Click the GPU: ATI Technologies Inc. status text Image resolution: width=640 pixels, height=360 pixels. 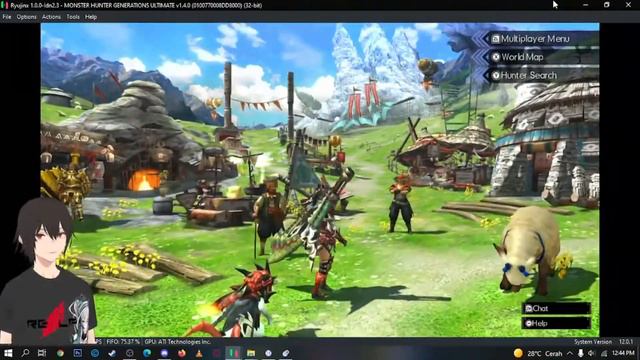(x=178, y=342)
